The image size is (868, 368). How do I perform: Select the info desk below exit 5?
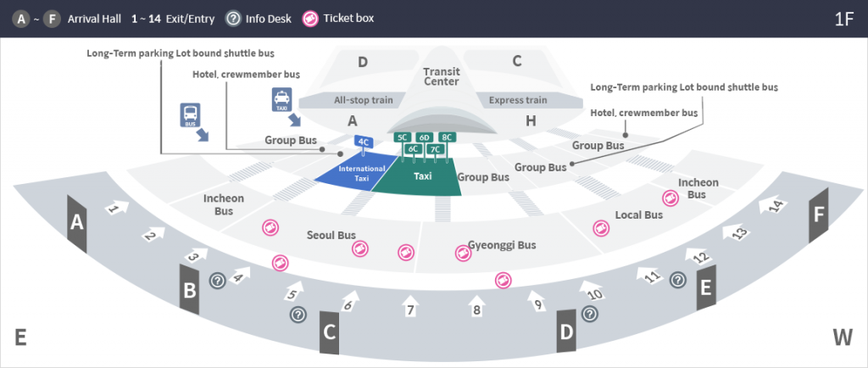(x=298, y=315)
